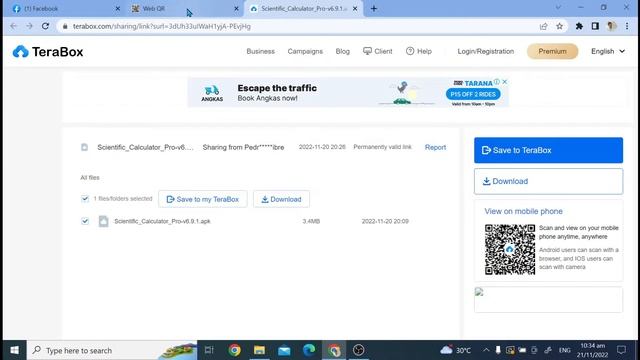Close the Web QR tab
This screenshot has height=360, width=640.
tap(236, 9)
